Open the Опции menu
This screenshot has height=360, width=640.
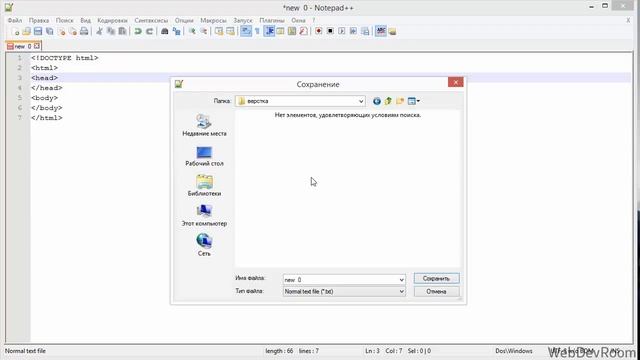184,20
